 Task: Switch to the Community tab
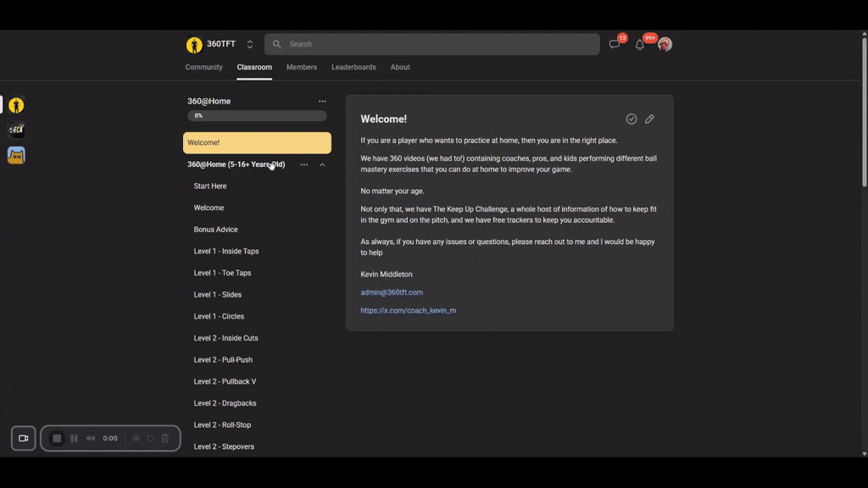pyautogui.click(x=203, y=67)
